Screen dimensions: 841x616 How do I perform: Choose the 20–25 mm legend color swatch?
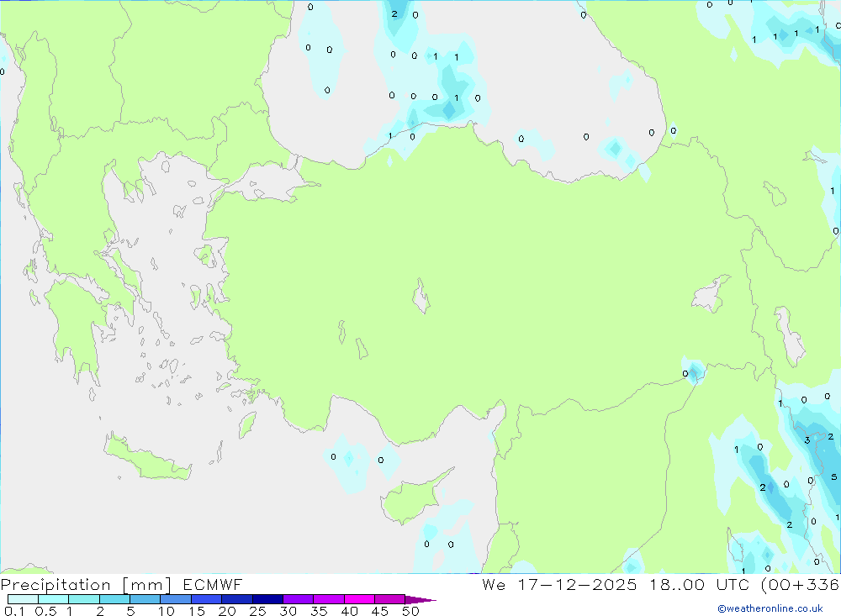(x=236, y=599)
